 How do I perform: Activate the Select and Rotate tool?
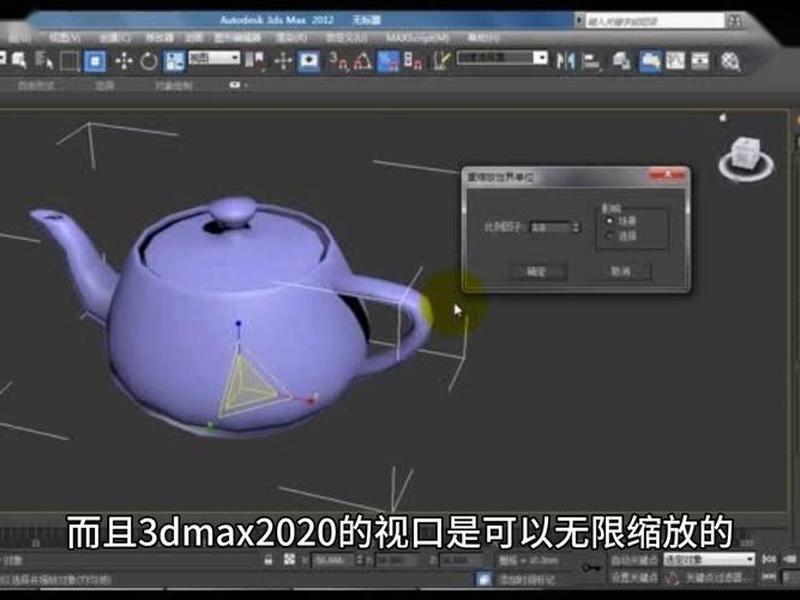point(148,62)
